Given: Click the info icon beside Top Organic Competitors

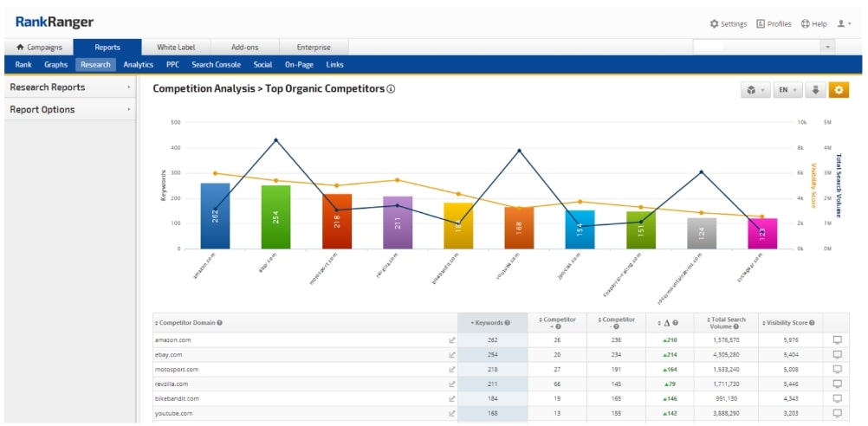Looking at the screenshot, I should [x=391, y=88].
